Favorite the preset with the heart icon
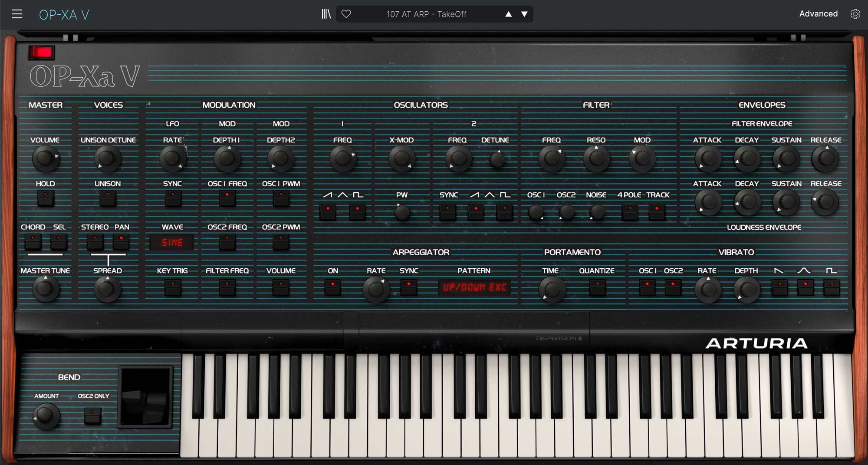Screen dimensions: 868x465 click(x=346, y=14)
